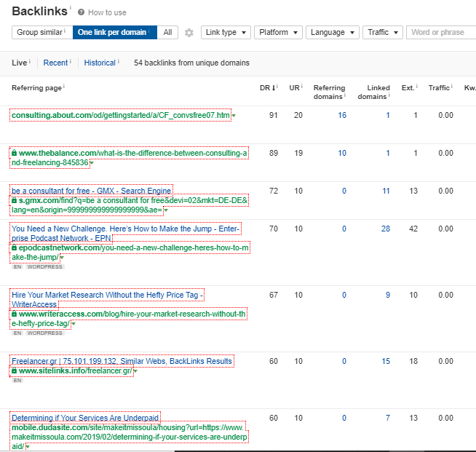Viewport: 476px width, 452px height.
Task: Select the All filter option
Action: click(x=167, y=33)
